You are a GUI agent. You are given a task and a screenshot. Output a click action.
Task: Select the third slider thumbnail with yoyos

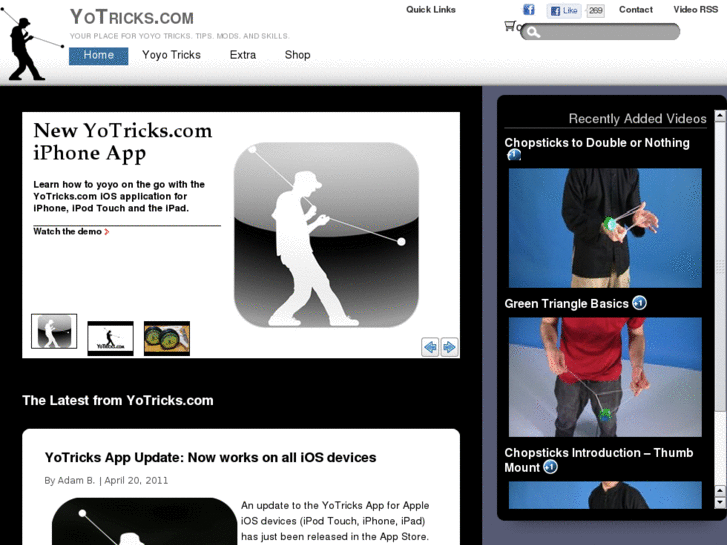pos(167,338)
